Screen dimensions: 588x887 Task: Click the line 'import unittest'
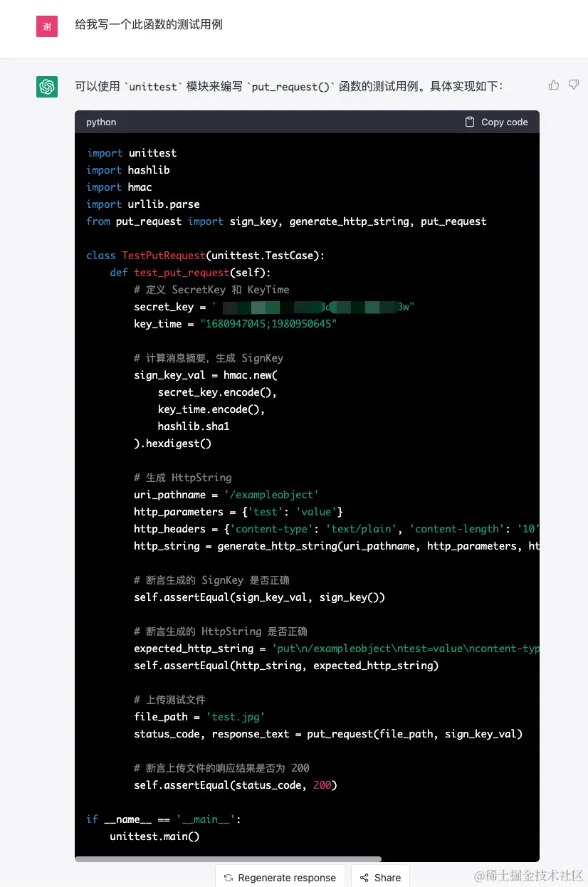click(132, 153)
